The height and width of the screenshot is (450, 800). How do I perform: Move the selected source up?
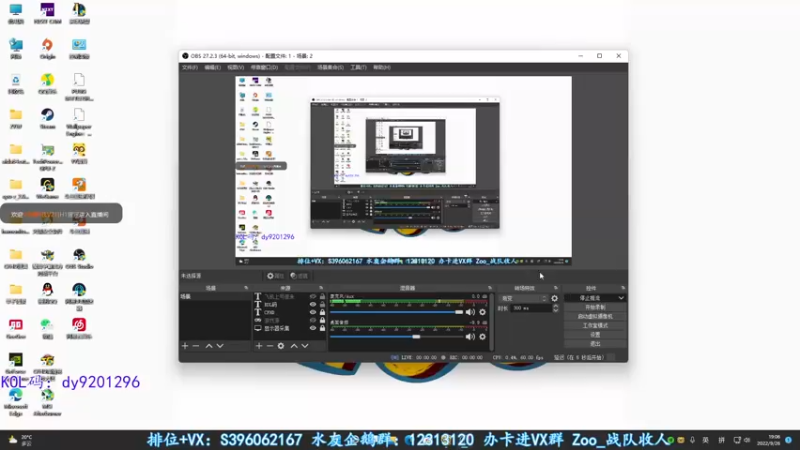pos(294,346)
